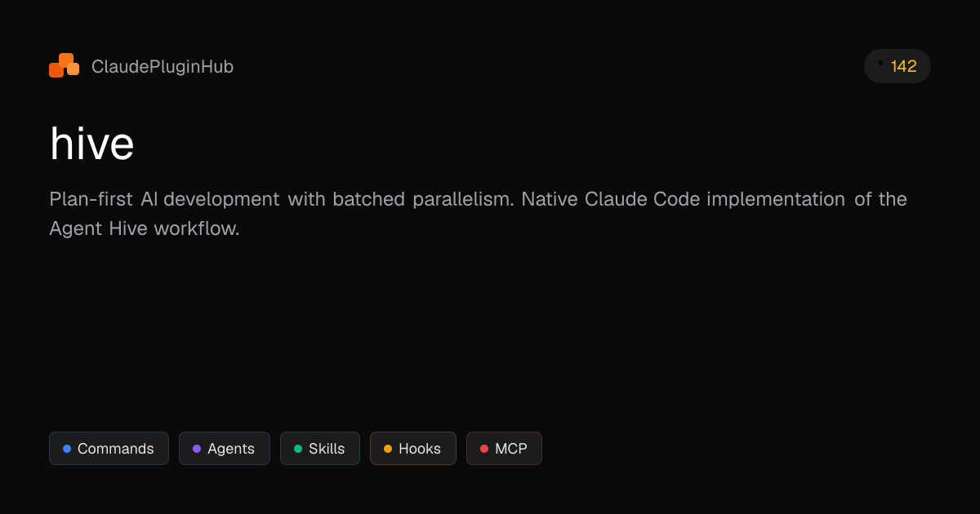This screenshot has width=980, height=514.
Task: Click the blue dot on Commands tag
Action: coord(67,449)
